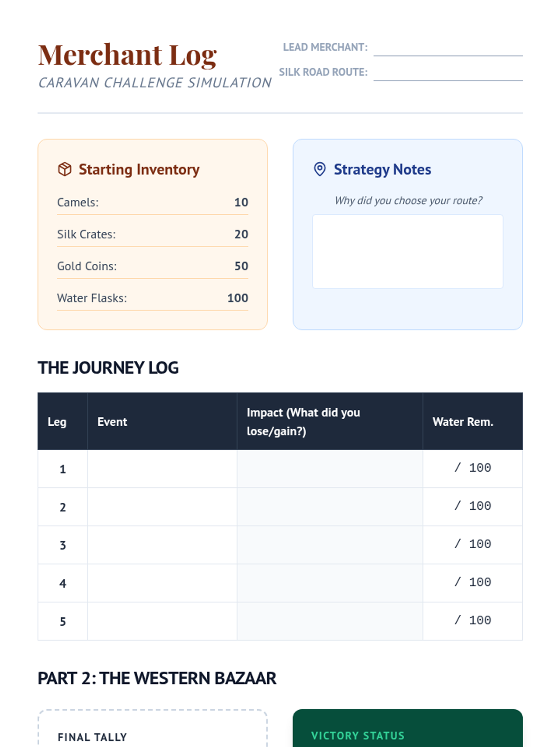Click the Merchant Log title
This screenshot has width=560, height=747.
tap(127, 55)
